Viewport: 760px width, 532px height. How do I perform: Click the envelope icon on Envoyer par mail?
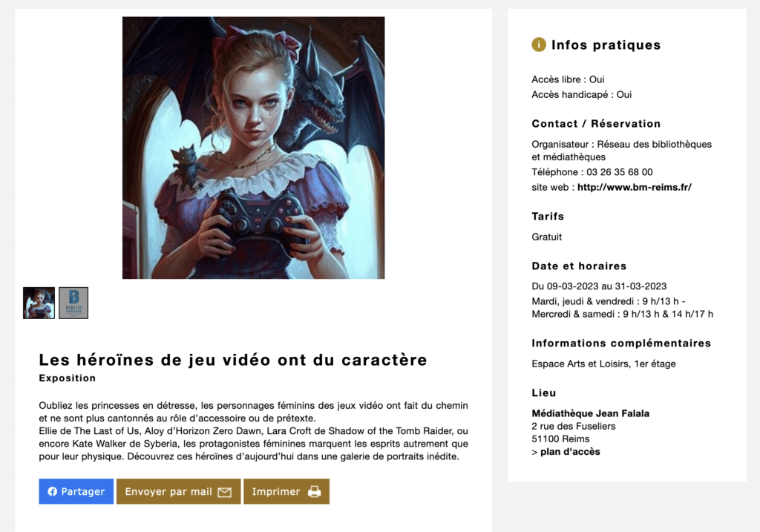pyautogui.click(x=224, y=492)
